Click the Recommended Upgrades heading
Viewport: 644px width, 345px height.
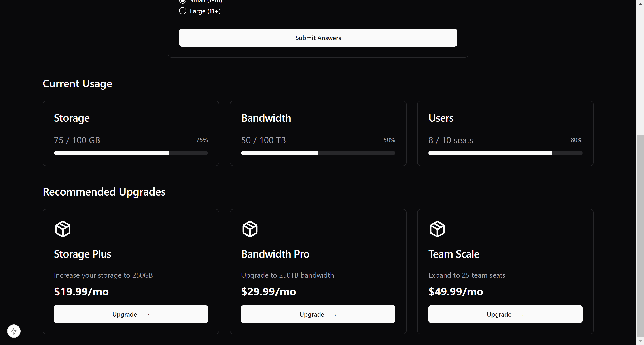104,192
